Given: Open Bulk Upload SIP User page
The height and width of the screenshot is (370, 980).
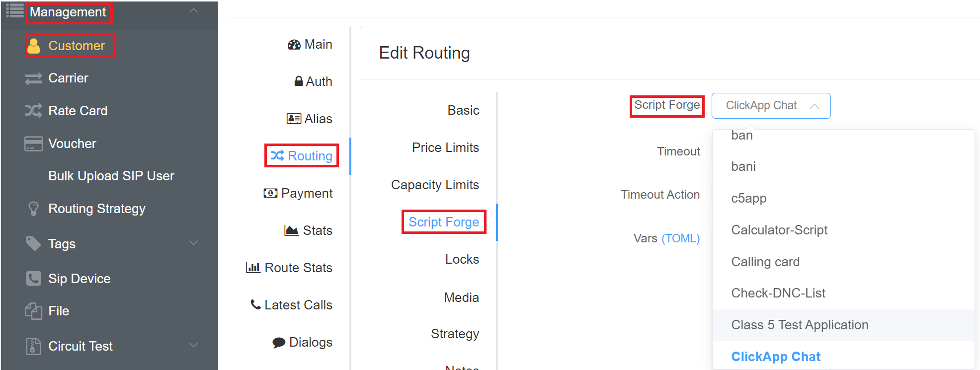Looking at the screenshot, I should [111, 176].
